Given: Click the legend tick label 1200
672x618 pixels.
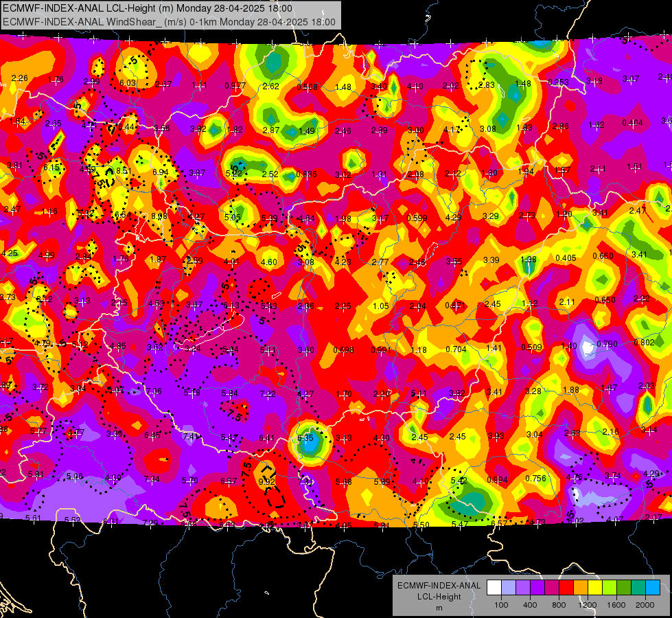Looking at the screenshot, I should [587, 605].
